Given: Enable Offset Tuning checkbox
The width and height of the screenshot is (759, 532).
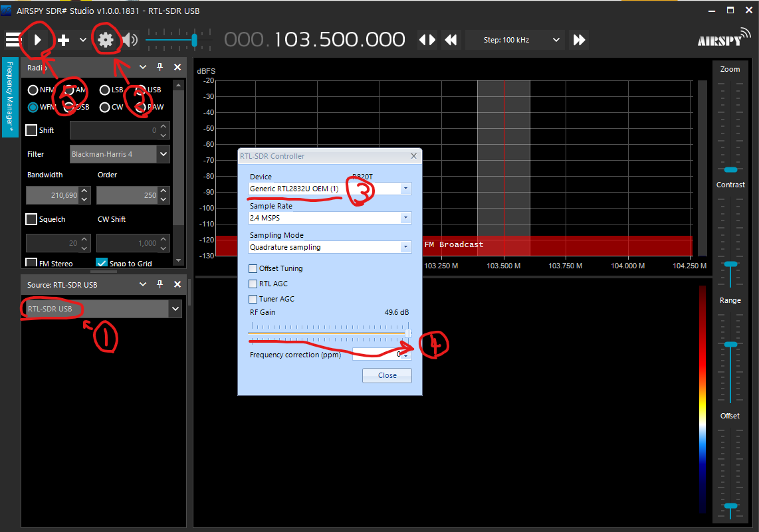Looking at the screenshot, I should [253, 268].
